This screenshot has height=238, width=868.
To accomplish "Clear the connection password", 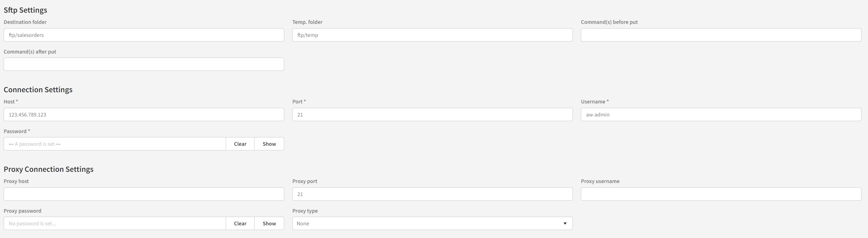I will coord(240,144).
